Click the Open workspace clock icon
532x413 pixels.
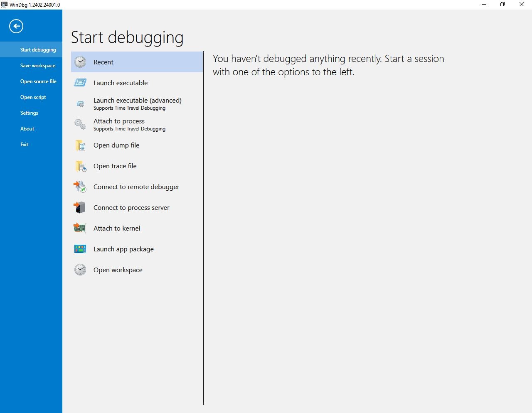[80, 270]
